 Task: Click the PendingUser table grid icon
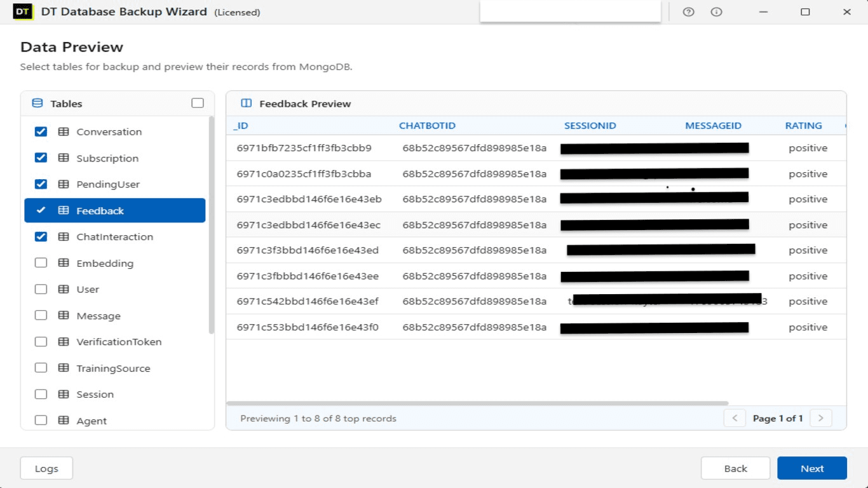(x=64, y=184)
